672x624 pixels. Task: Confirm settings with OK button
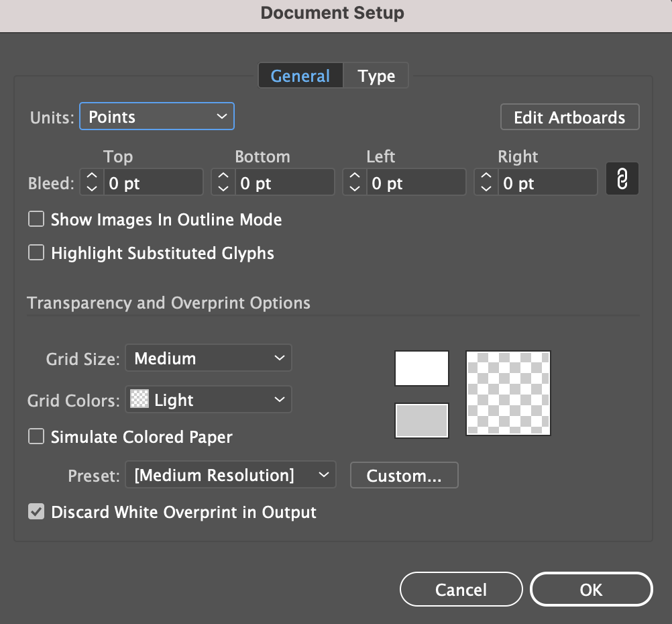[x=592, y=589]
